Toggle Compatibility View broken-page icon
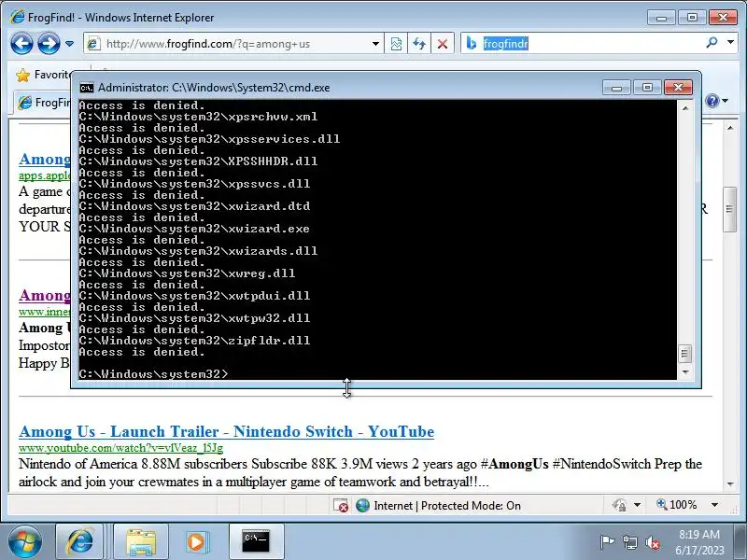Viewport: 747px width, 560px height. [x=396, y=44]
